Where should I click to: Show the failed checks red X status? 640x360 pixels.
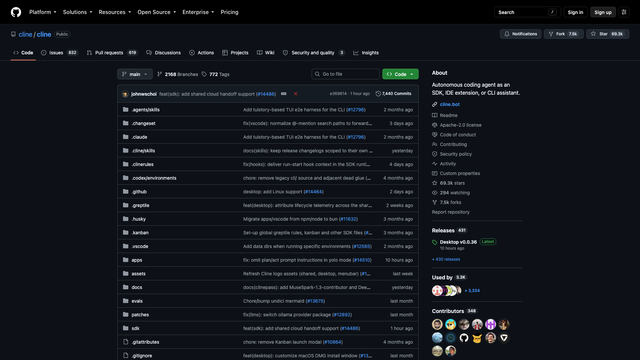tap(296, 94)
